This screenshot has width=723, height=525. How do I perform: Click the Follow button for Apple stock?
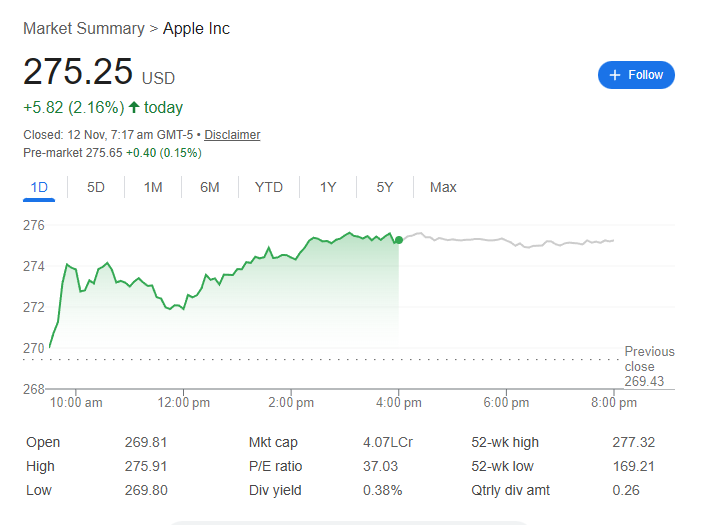pos(636,75)
